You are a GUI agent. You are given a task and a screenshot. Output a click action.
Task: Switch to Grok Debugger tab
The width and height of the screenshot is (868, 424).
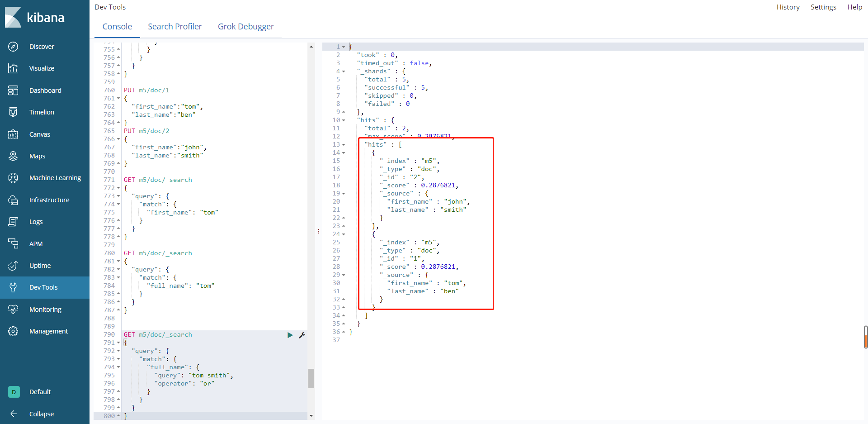point(246,27)
